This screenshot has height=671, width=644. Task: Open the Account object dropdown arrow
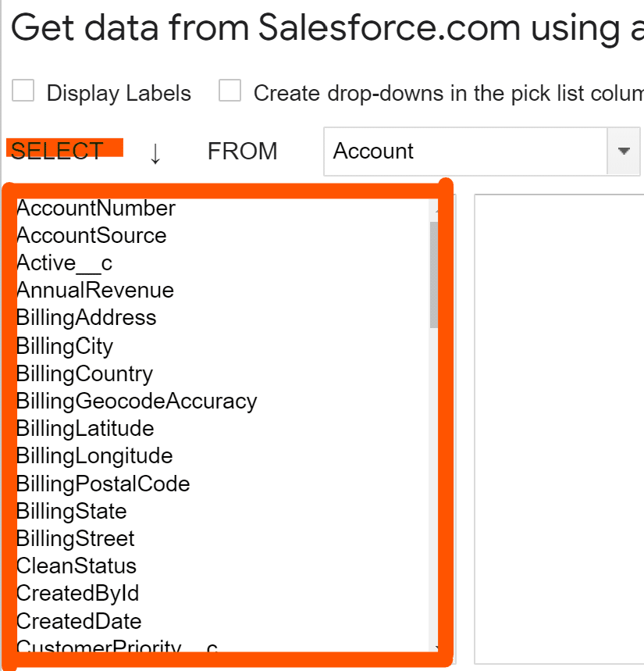pyautogui.click(x=624, y=151)
